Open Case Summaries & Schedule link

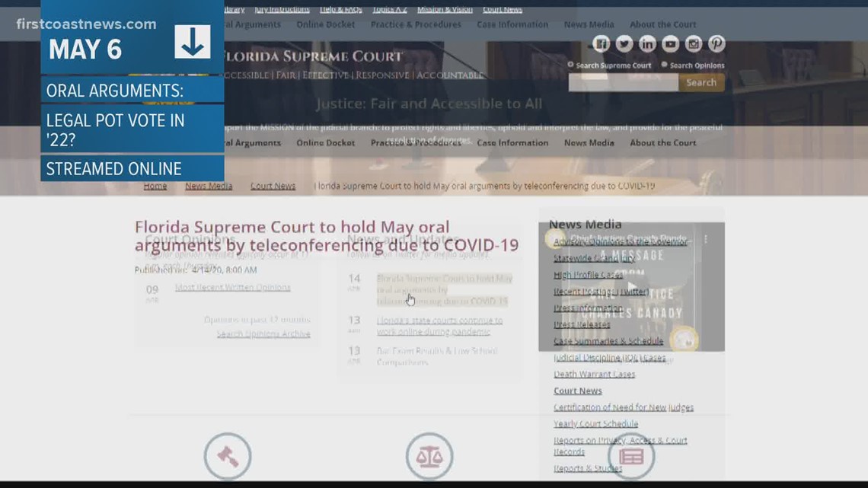(608, 341)
